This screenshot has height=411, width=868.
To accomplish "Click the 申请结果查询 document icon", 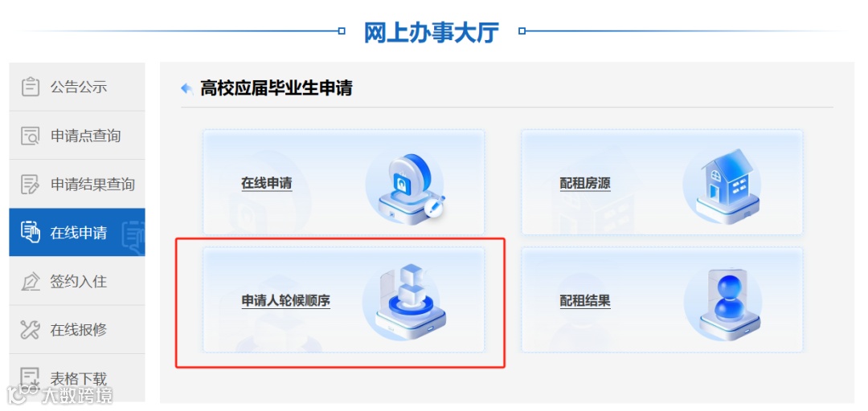I will click(x=31, y=184).
